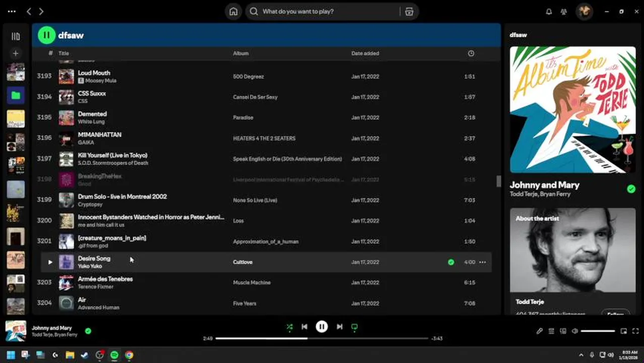Click the track list scrollbar thumb
This screenshot has width=644, height=363.
tap(498, 181)
